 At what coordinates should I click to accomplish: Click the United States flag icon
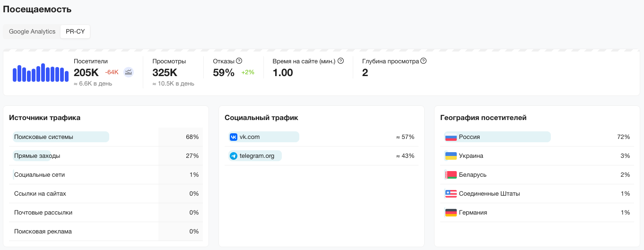click(x=451, y=194)
